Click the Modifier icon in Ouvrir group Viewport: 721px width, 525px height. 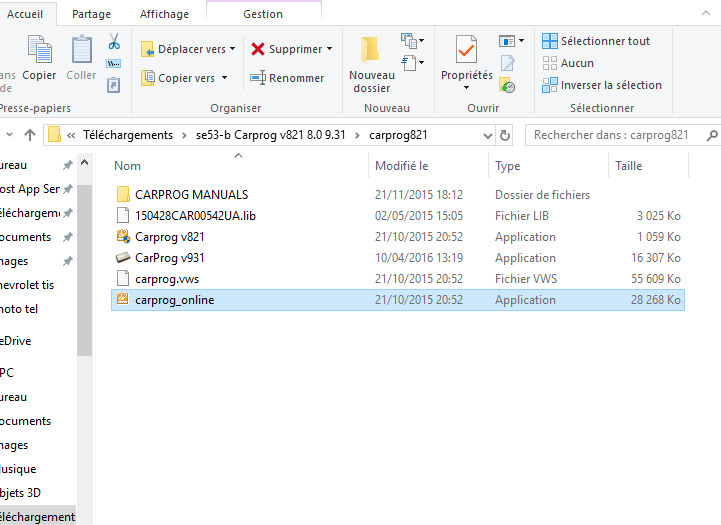(507, 63)
